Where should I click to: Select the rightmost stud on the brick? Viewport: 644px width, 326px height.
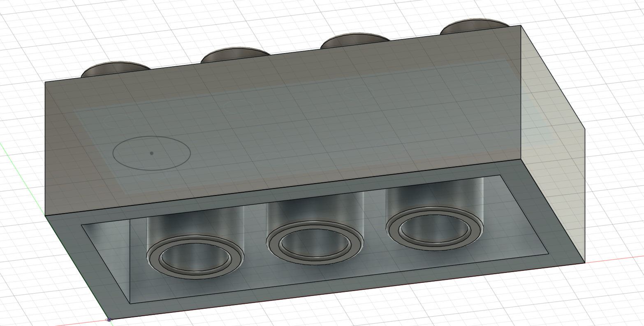coord(473,26)
